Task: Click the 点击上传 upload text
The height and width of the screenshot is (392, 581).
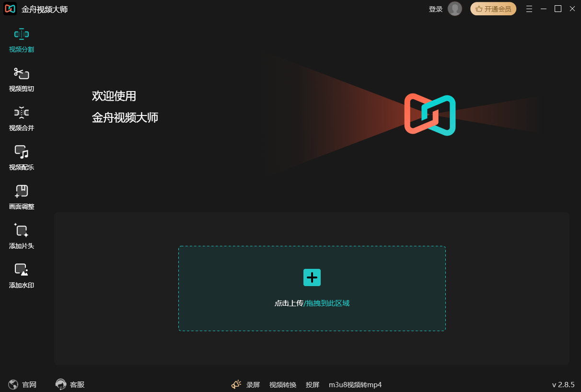Action: click(289, 303)
